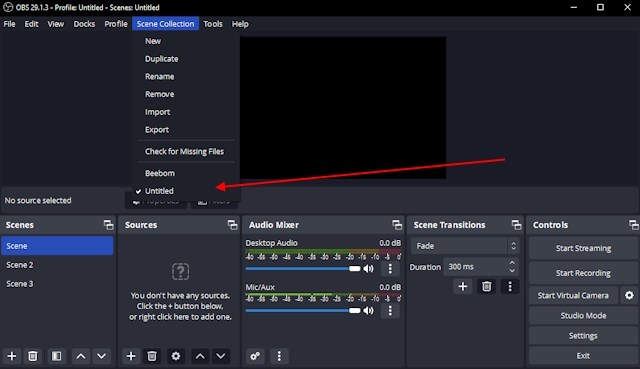Screen dimensions: 640x369
Task: Choose Export scene collection
Action: pyautogui.click(x=186, y=130)
